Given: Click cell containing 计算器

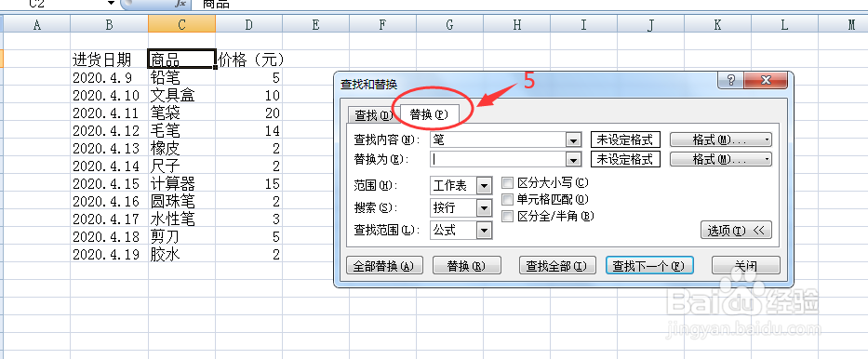Looking at the screenshot, I should pyautogui.click(x=181, y=183).
